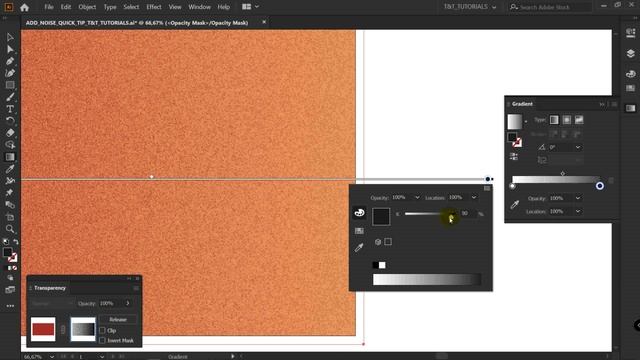Swap fill and stroke arrows in toolbar
Viewport: 640px width, 360px height.
pos(16,242)
